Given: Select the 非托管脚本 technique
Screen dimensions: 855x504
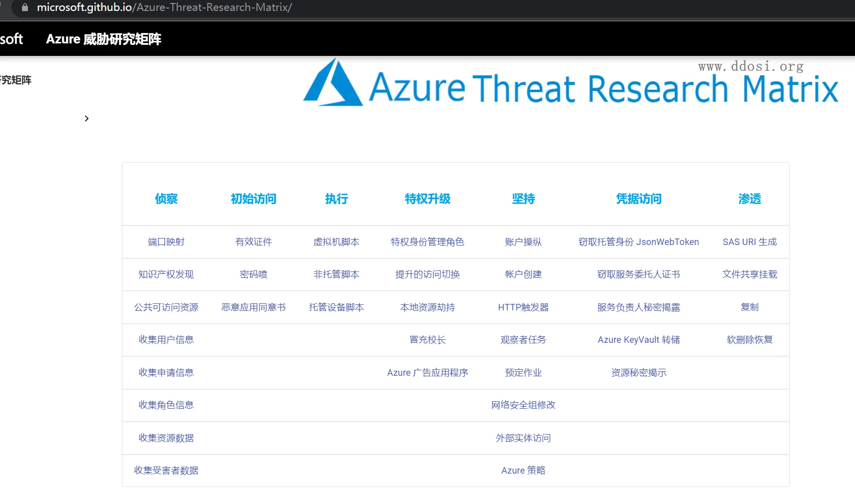Looking at the screenshot, I should [x=337, y=274].
